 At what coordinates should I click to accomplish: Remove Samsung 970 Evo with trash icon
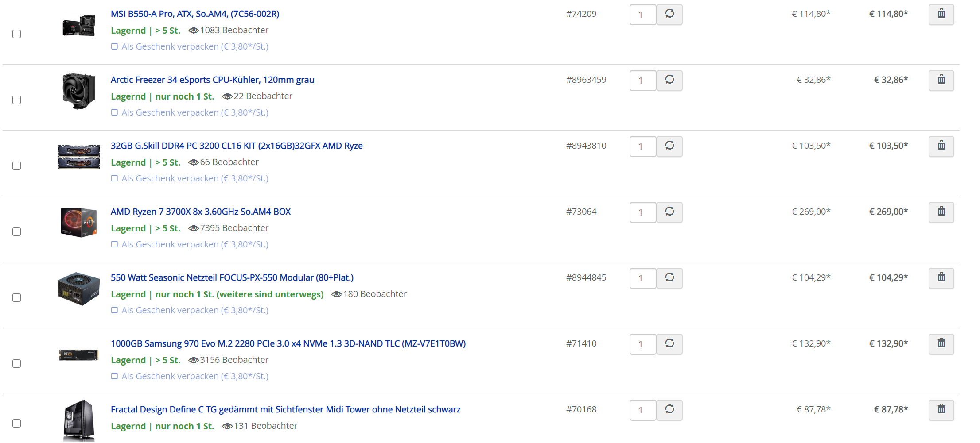[941, 344]
